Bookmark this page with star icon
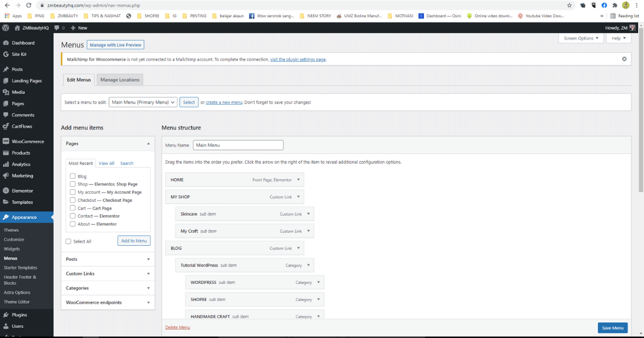This screenshot has width=644, height=338. (569, 5)
